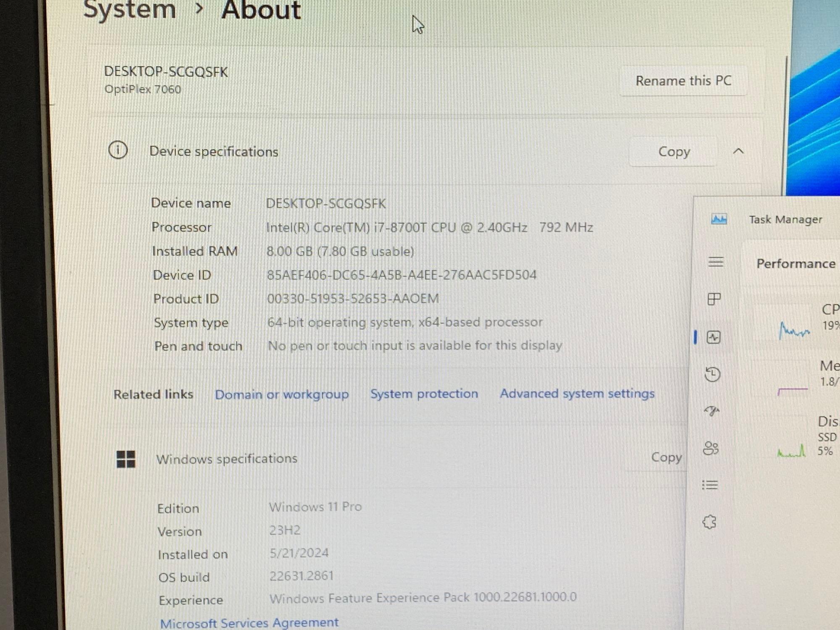Click System type 64-bit operating system value
The height and width of the screenshot is (630, 840).
click(x=405, y=322)
